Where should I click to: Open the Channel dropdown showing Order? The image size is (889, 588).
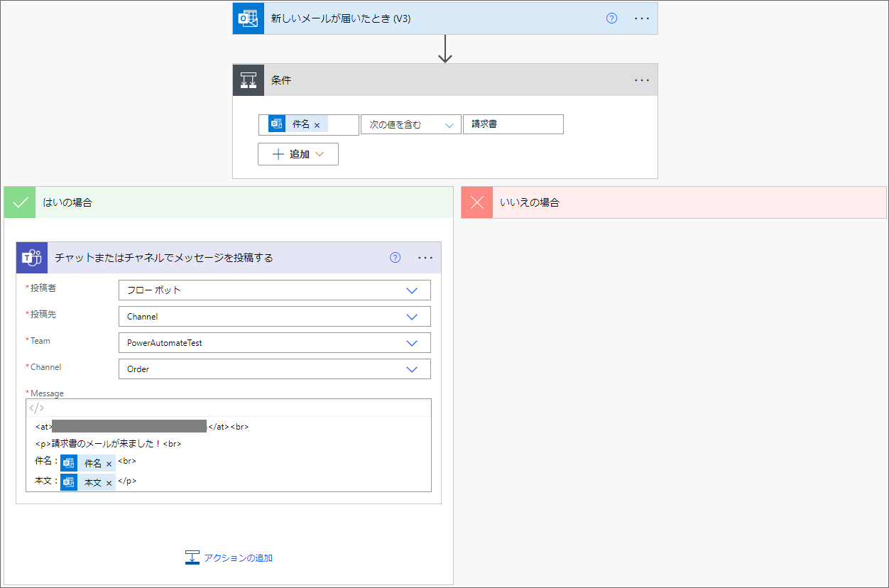click(275, 369)
